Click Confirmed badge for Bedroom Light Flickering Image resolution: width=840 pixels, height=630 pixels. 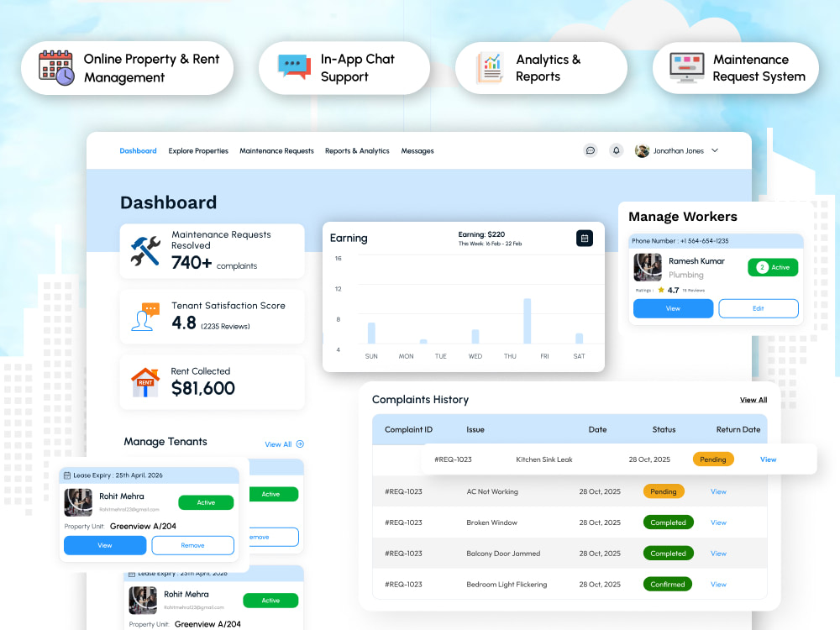click(668, 584)
